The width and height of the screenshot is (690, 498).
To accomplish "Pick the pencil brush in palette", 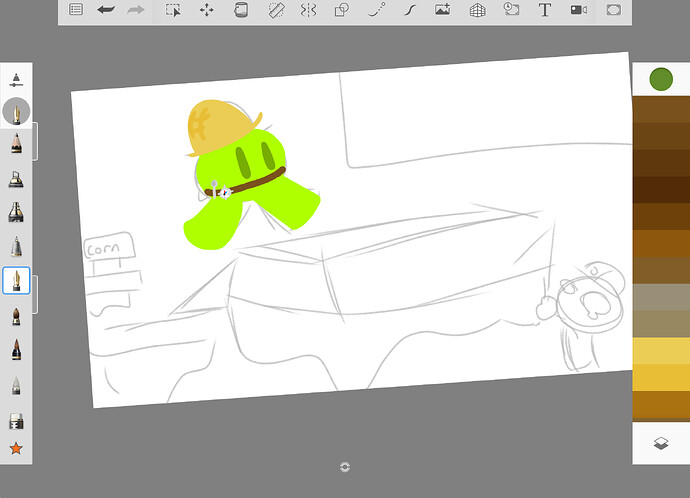I will coord(16,143).
